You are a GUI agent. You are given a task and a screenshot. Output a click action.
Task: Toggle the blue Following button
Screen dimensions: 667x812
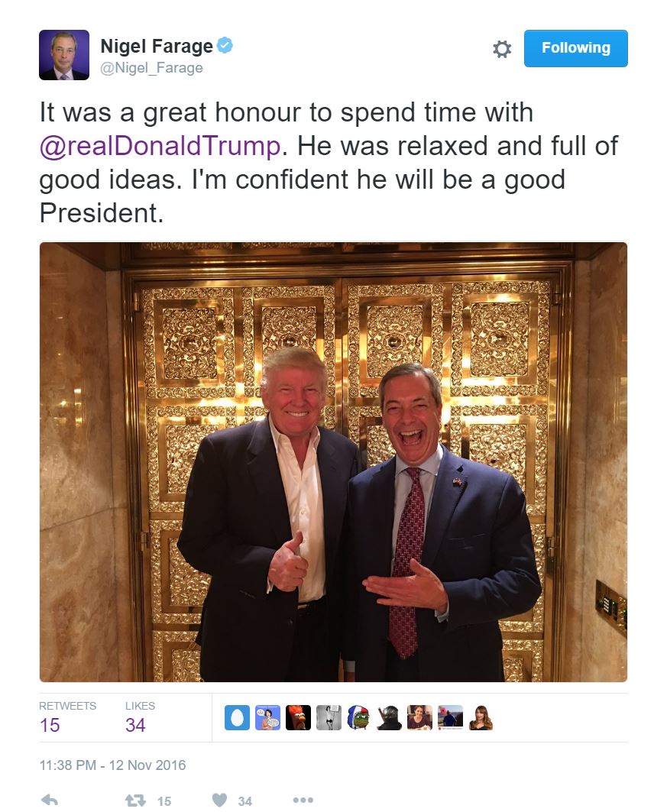pos(575,48)
